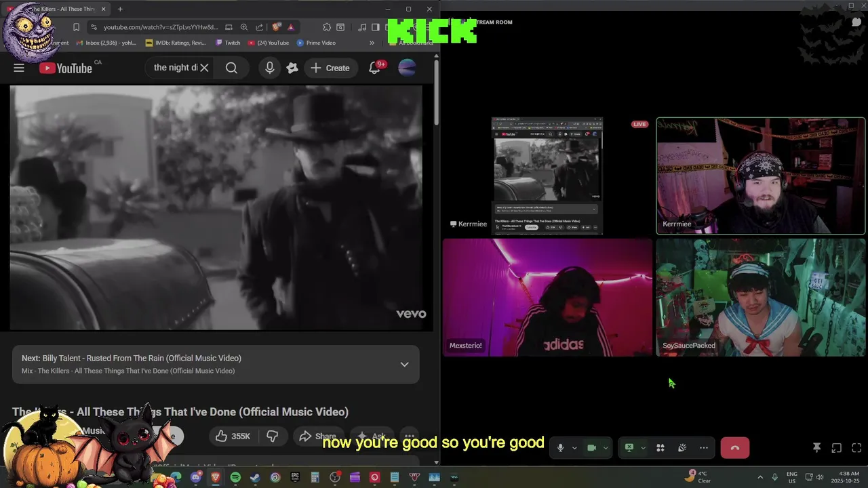
Task: Click the address bar share icon
Action: pos(259,27)
